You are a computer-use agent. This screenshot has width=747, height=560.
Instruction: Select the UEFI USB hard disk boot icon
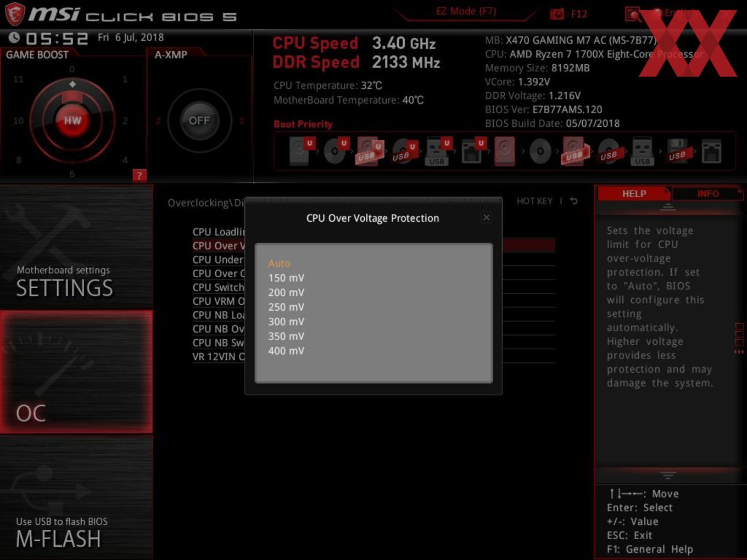coord(369,151)
